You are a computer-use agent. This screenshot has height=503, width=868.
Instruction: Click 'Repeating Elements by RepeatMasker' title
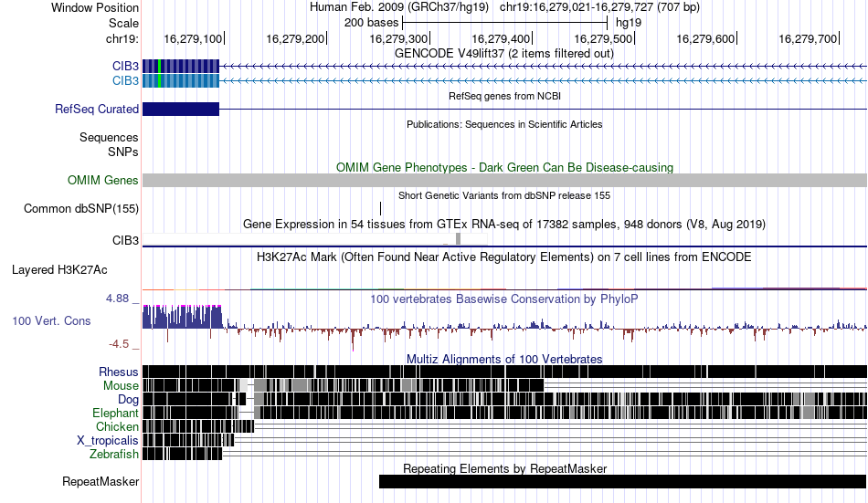505,468
